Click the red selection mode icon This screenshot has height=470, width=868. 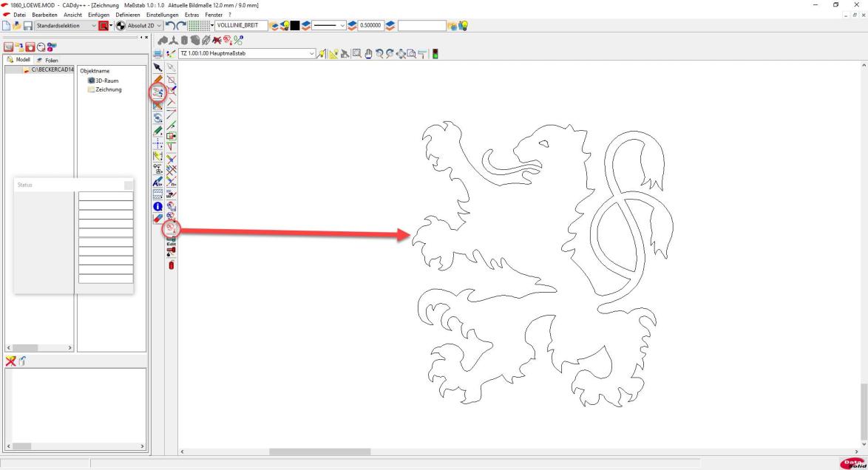103,25
